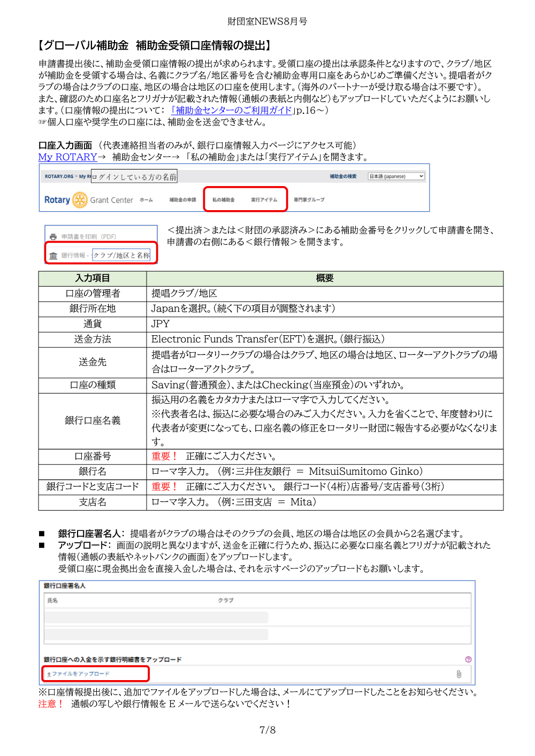Click the JPY table cell
Screen dimensions: 535x756
(325, 324)
